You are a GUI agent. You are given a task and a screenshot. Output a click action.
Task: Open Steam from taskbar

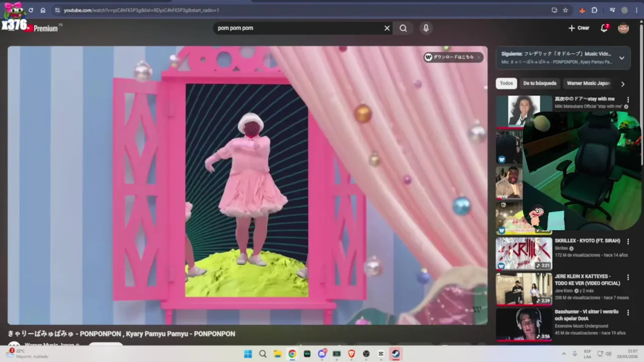click(x=396, y=354)
